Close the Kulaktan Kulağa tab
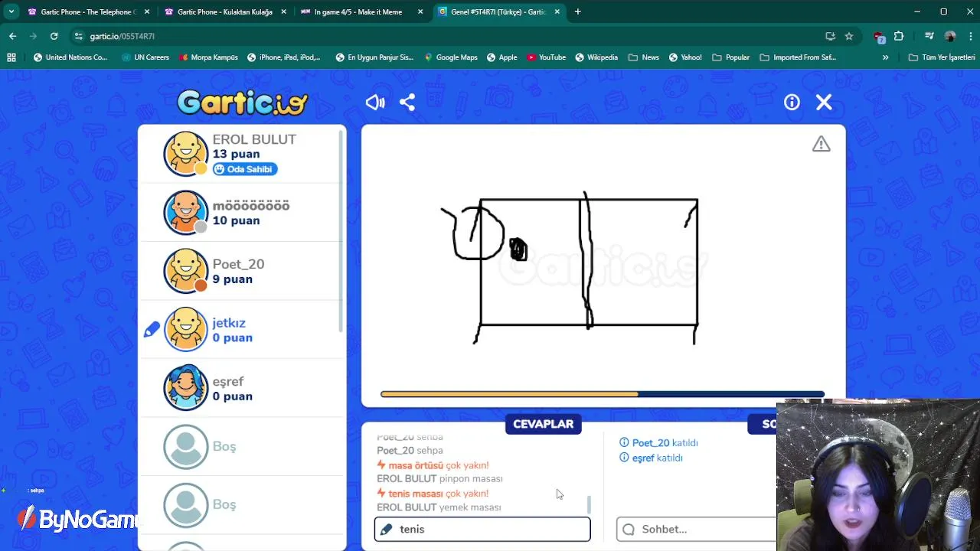 point(284,11)
